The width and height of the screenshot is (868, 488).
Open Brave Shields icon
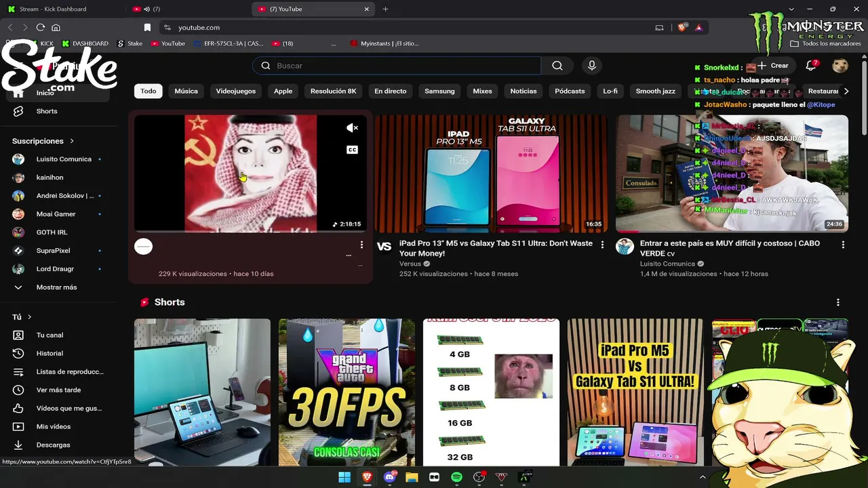pyautogui.click(x=682, y=28)
